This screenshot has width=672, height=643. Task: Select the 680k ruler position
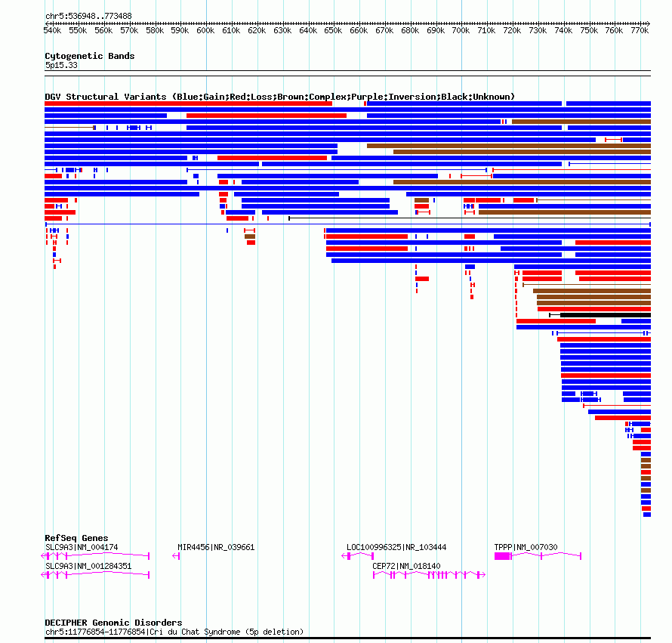coord(410,30)
